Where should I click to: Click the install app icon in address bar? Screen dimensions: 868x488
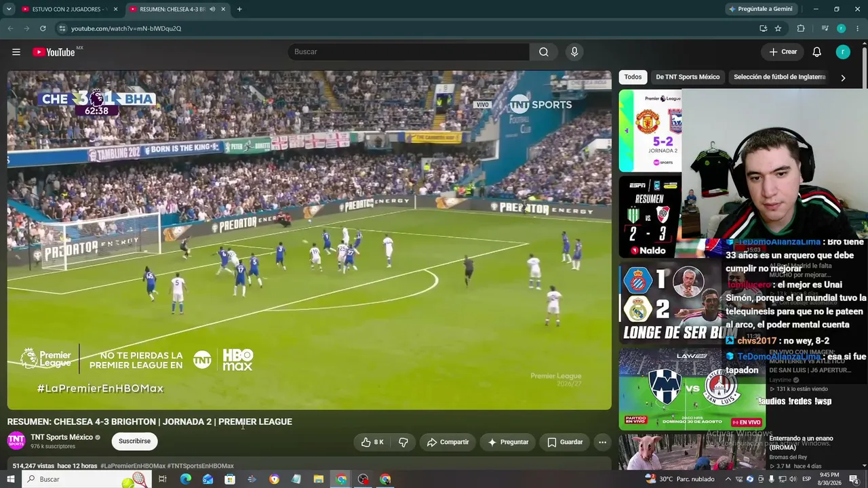click(x=764, y=28)
